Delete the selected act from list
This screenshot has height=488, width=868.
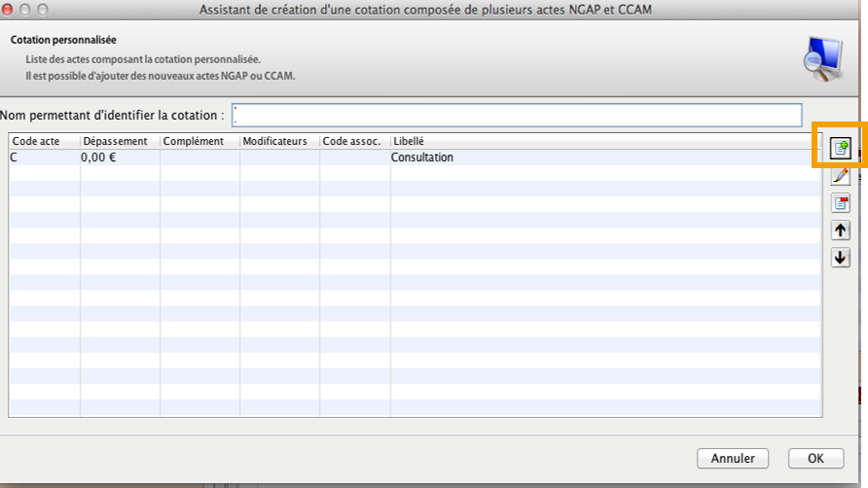pyautogui.click(x=840, y=203)
